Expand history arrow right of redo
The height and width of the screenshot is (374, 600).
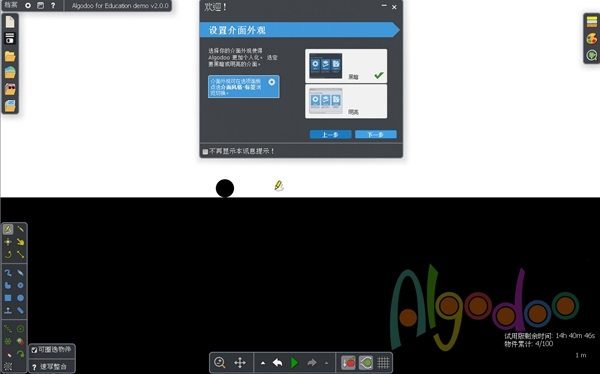(326, 363)
